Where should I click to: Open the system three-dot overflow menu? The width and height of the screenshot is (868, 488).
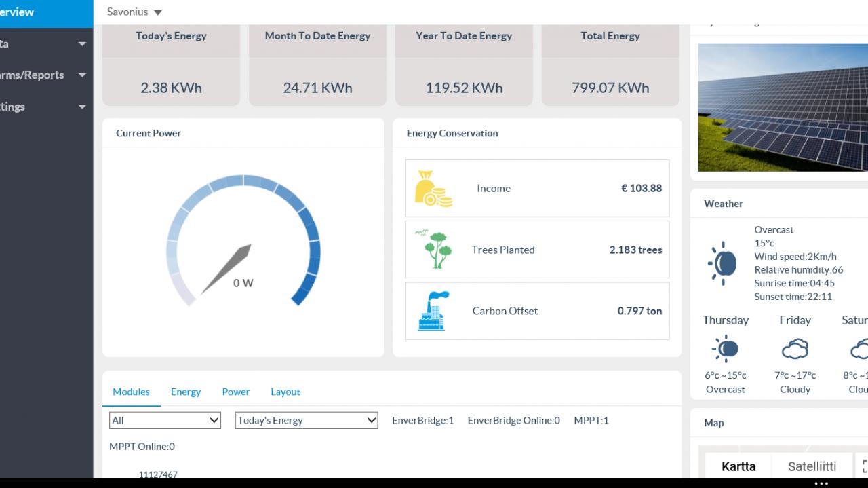[821, 483]
